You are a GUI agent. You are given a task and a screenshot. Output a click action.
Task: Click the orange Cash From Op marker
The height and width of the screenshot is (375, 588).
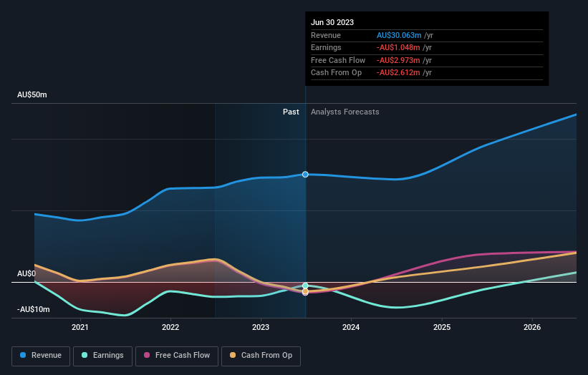click(x=305, y=291)
